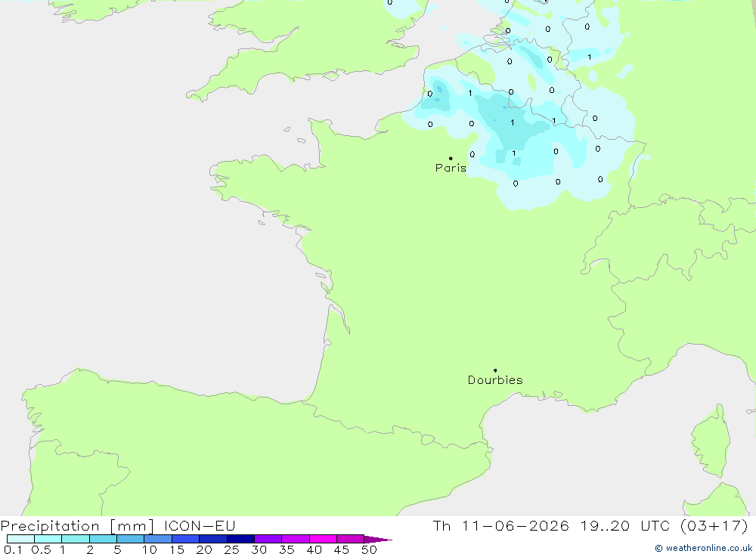Click the date "Th 11-06-2026"

(x=501, y=526)
